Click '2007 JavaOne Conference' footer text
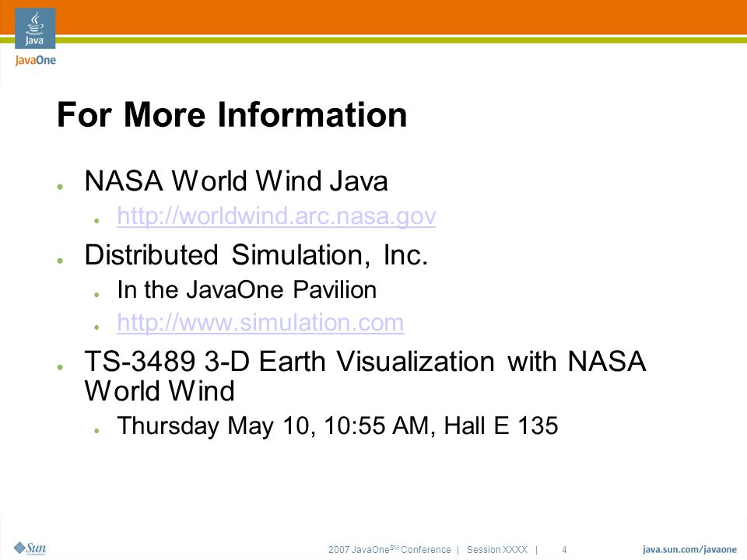The width and height of the screenshot is (747, 560). (x=389, y=550)
